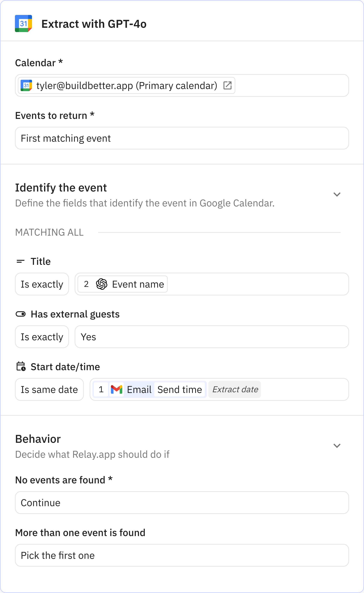Screen dimensions: 364x593
Task: Click the Extract date option
Action: [234, 389]
